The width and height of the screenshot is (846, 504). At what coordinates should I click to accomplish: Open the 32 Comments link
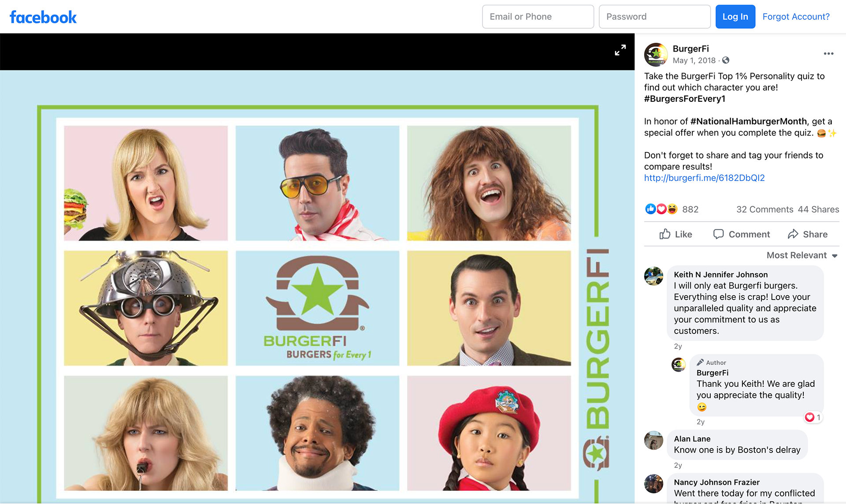pyautogui.click(x=764, y=209)
